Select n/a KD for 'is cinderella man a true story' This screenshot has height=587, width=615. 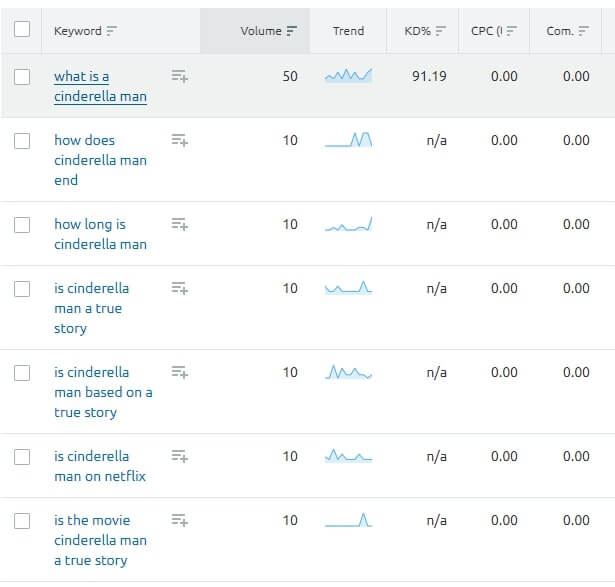pyautogui.click(x=437, y=288)
